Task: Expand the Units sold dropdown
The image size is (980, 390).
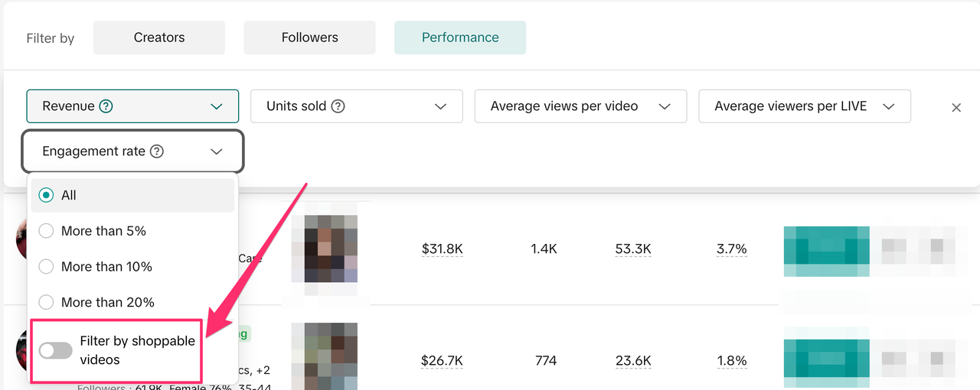Action: [356, 106]
